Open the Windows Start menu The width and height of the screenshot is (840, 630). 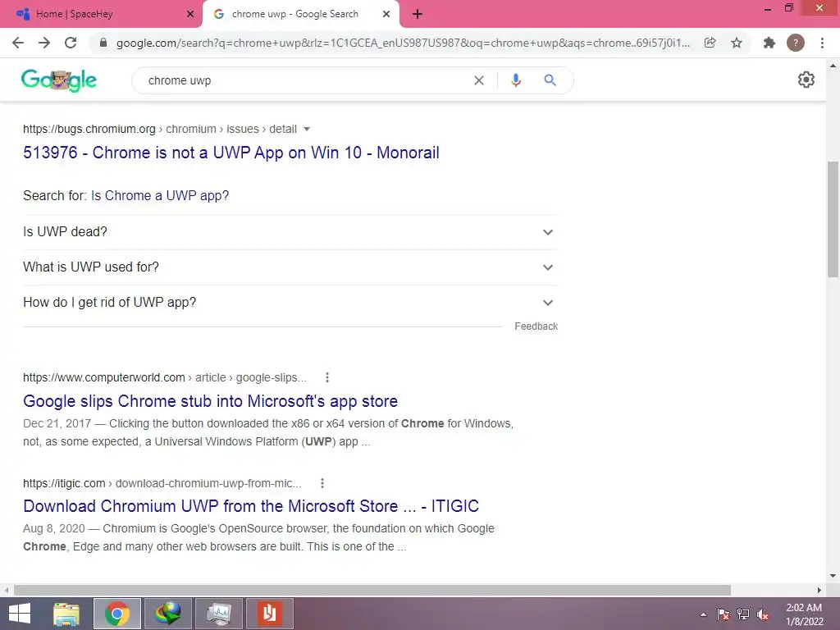pyautogui.click(x=20, y=614)
